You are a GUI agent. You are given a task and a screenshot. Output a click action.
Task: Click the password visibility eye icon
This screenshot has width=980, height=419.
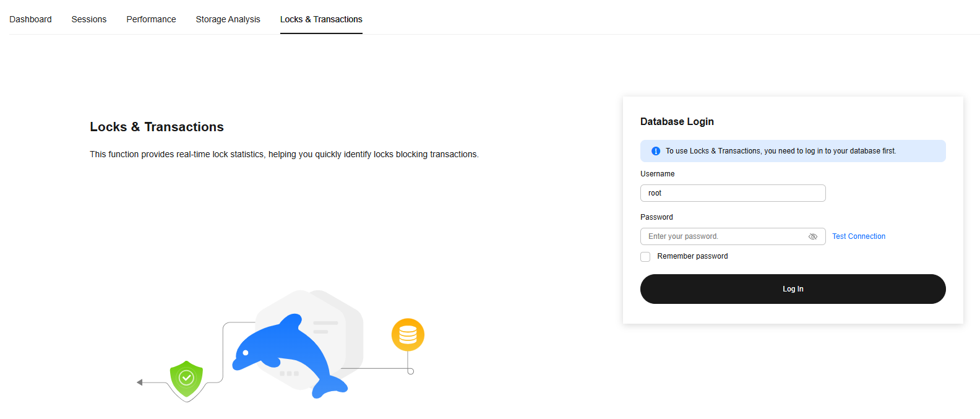(x=813, y=236)
